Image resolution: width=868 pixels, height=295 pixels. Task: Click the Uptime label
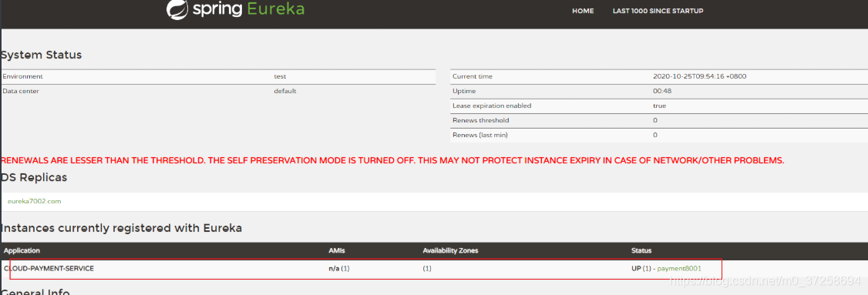point(464,91)
